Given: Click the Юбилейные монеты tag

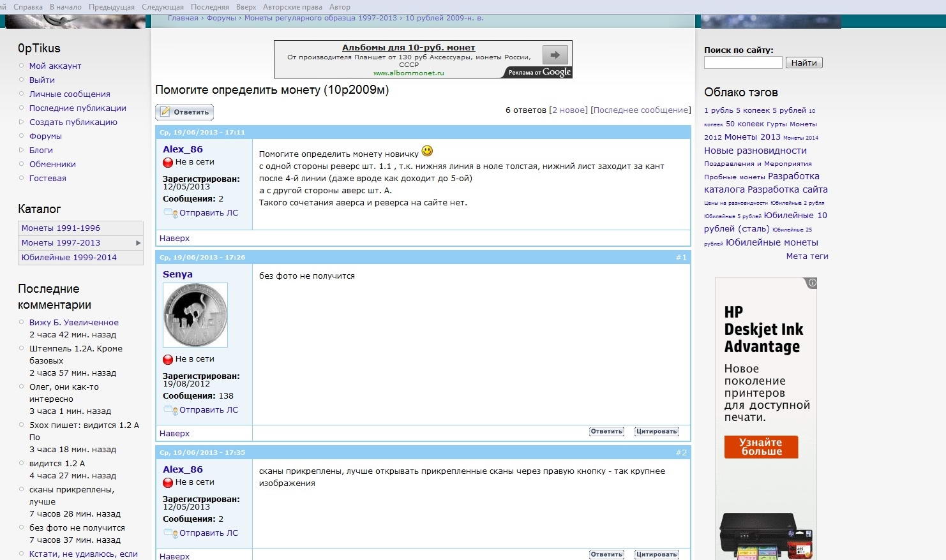Looking at the screenshot, I should coord(771,242).
